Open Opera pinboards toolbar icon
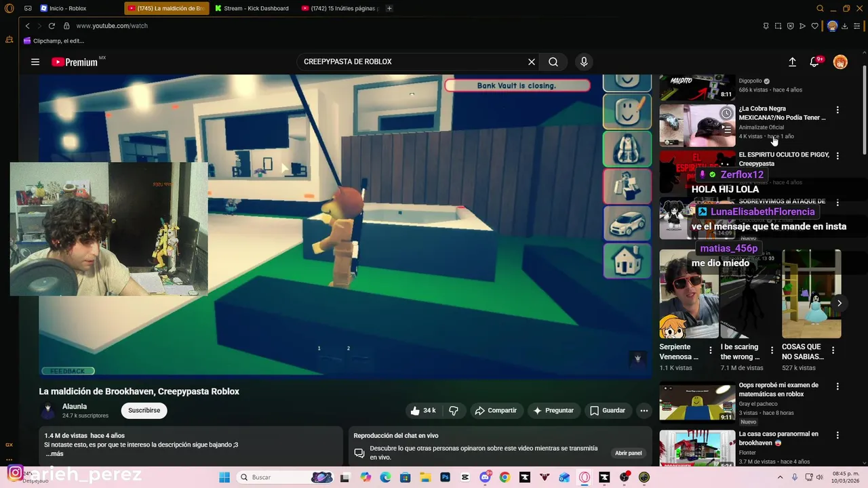 pos(766,26)
